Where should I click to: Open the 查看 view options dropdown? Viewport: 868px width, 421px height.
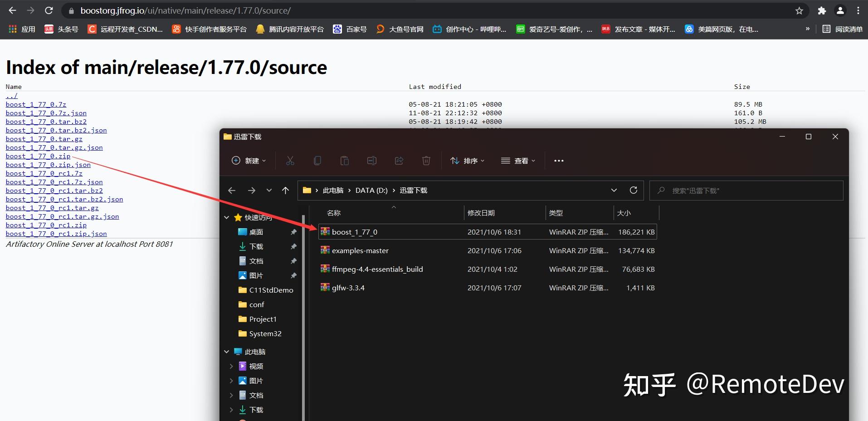pyautogui.click(x=518, y=161)
